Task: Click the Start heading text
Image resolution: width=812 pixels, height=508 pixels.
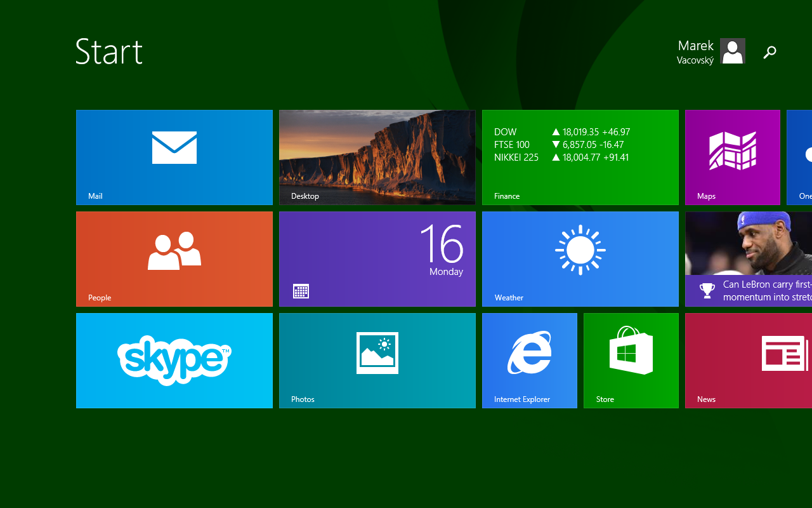Action: 109,51
